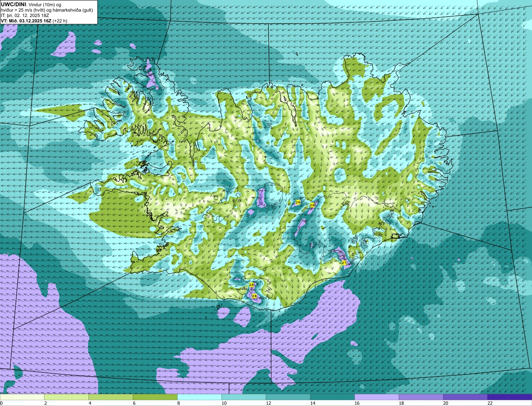Viewport: 532px width, 406px height.
Task: Click the scale tick label '22'
Action: tap(490, 403)
